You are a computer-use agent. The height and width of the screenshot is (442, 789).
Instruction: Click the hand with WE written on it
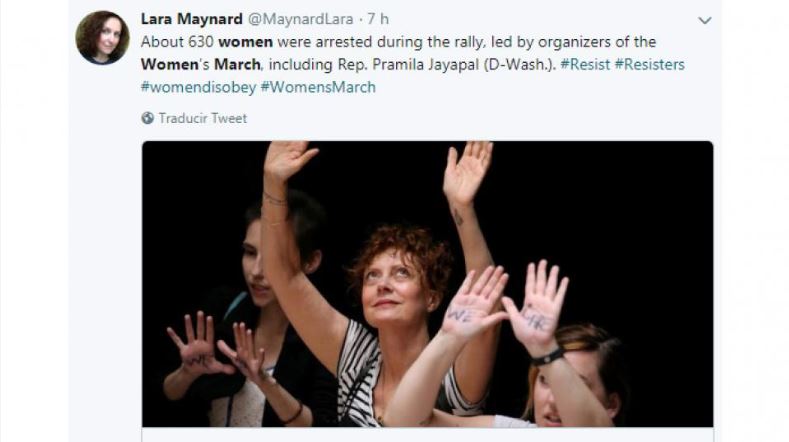click(473, 304)
